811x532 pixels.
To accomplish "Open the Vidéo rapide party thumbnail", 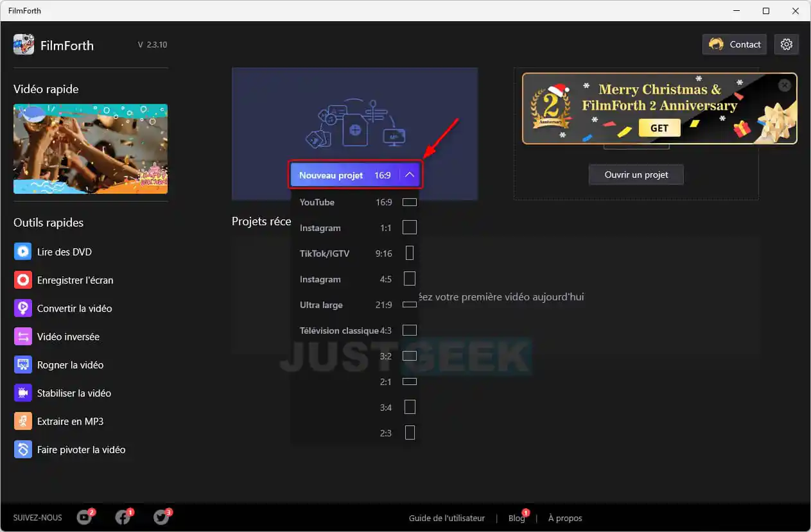I will (x=91, y=149).
